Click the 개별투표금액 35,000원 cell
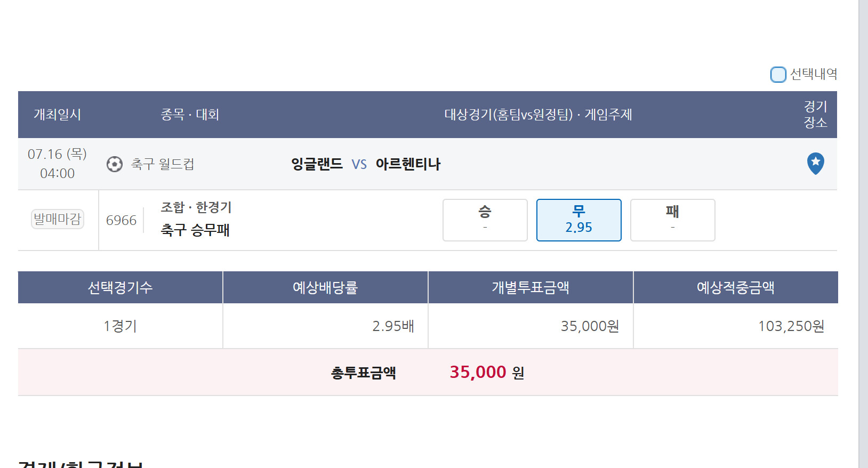 click(x=531, y=326)
